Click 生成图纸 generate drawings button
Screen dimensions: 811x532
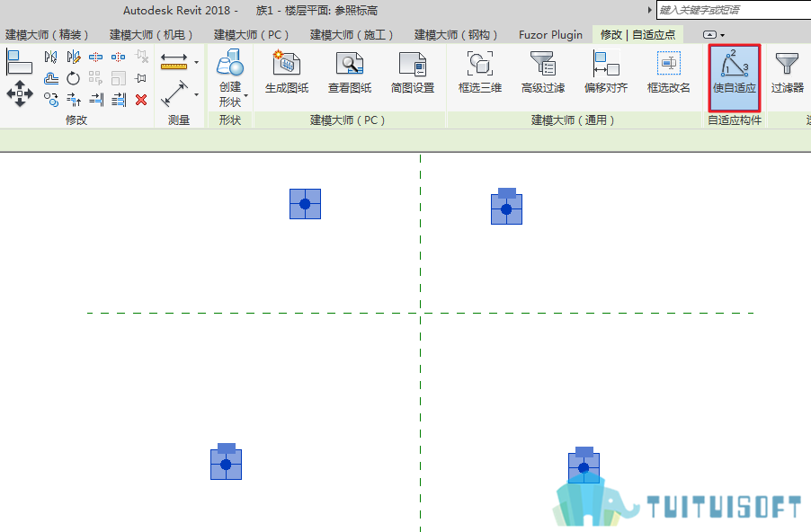pyautogui.click(x=287, y=73)
